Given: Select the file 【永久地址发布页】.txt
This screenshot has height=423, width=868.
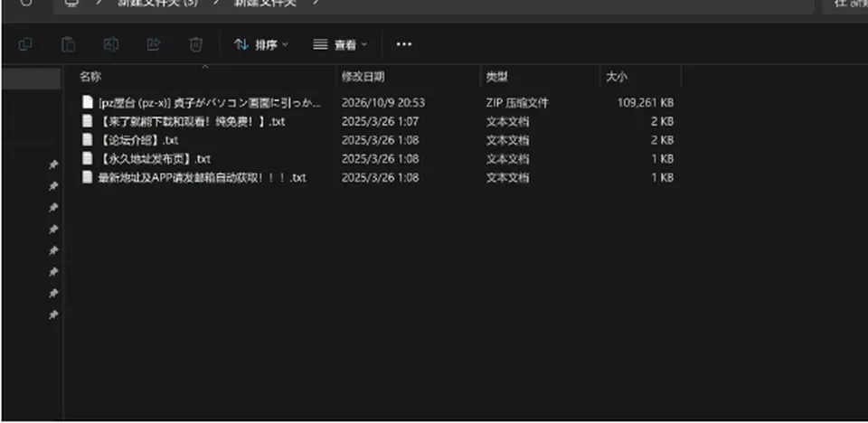Looking at the screenshot, I should click(x=155, y=159).
